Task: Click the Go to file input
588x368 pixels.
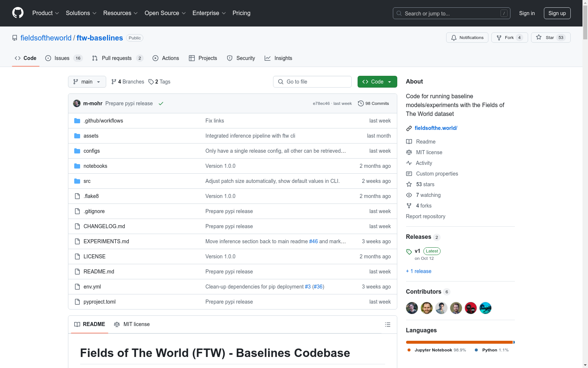Action: point(312,82)
